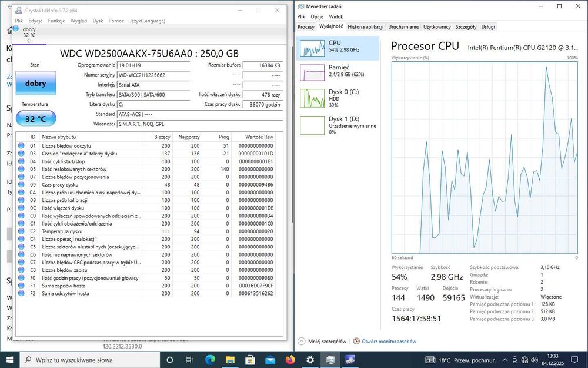Select Dysk 0 (C:) performance thumbnail
This screenshot has height=368, width=588.
point(312,98)
